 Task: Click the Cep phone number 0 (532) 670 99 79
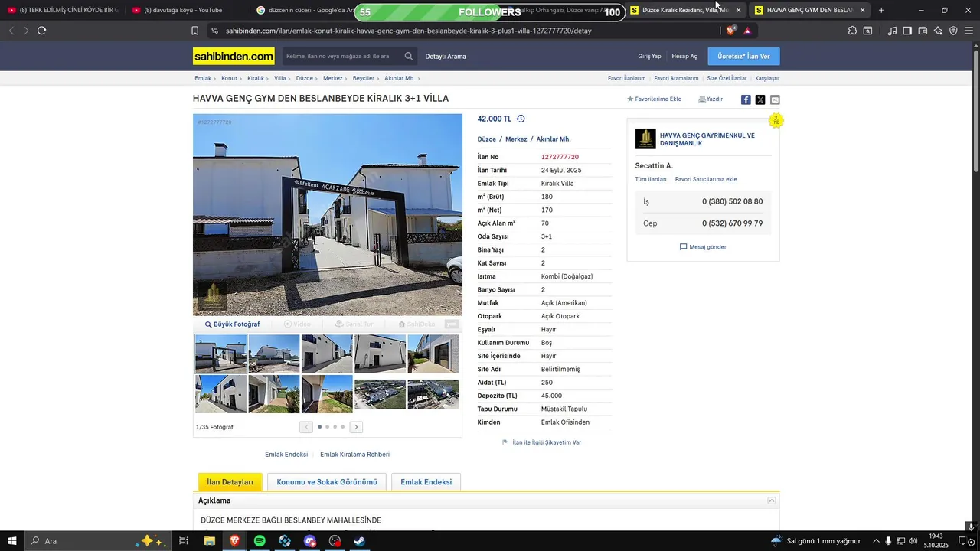click(732, 223)
